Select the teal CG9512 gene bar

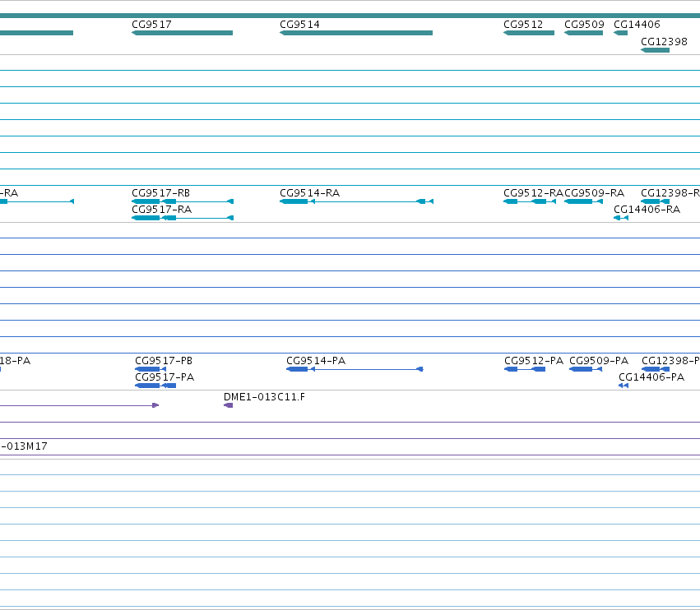click(529, 33)
